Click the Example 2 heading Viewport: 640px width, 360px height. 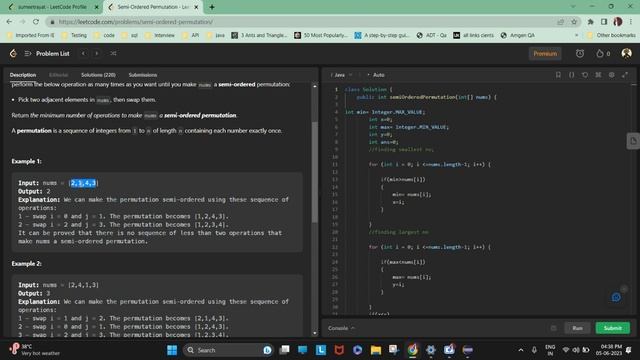[27, 264]
